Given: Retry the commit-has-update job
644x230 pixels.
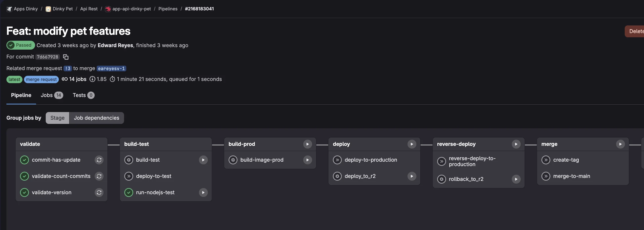Looking at the screenshot, I should [x=99, y=160].
